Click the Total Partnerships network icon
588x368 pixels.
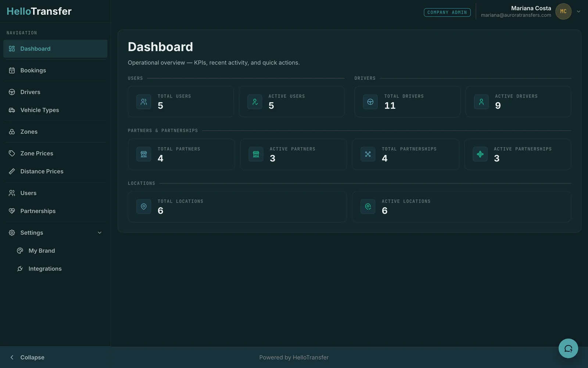pyautogui.click(x=368, y=154)
